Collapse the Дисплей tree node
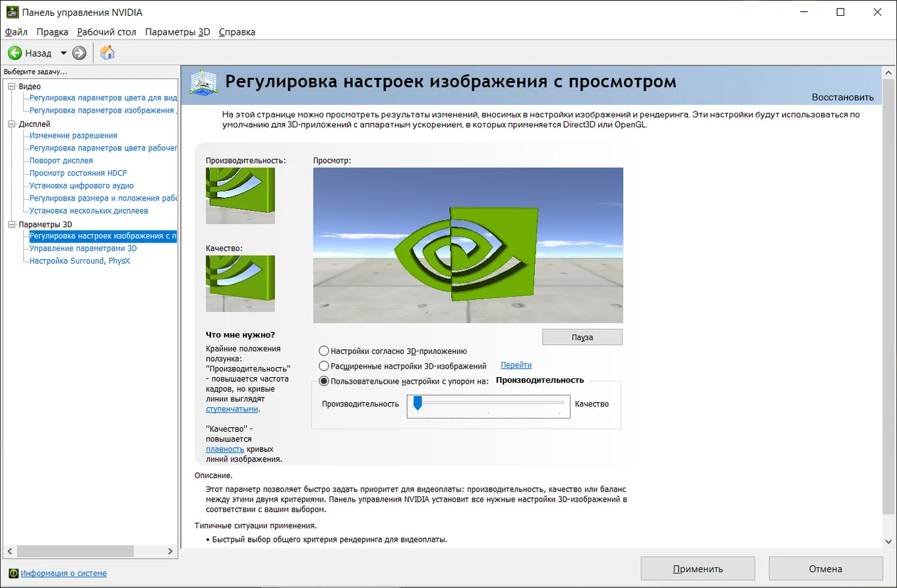The width and height of the screenshot is (897, 588). [11, 124]
